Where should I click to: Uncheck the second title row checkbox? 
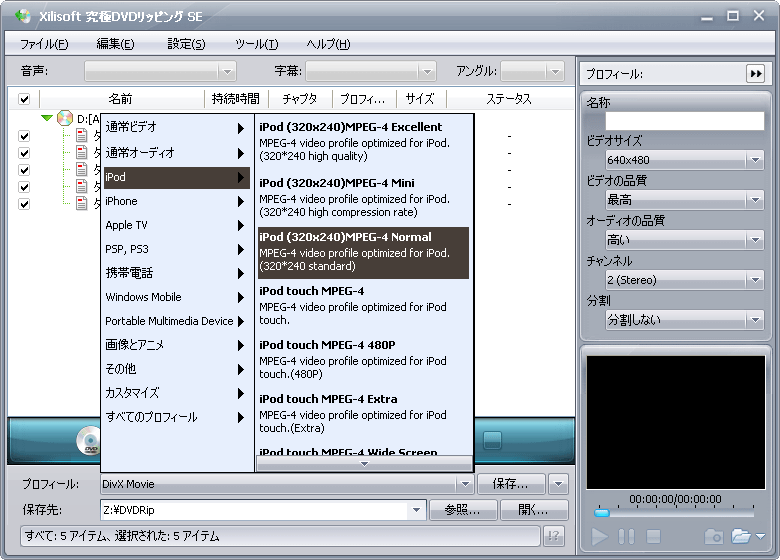tap(24, 153)
